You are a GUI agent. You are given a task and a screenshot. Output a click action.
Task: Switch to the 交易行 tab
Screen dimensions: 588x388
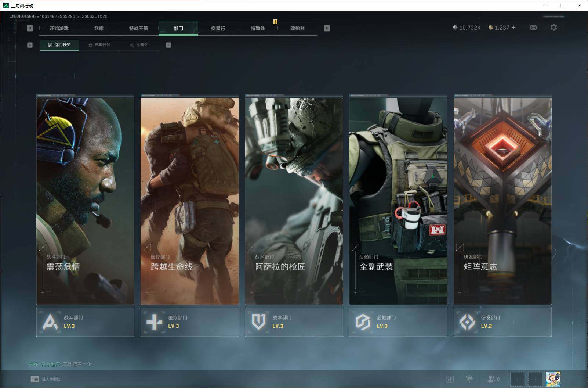tap(218, 28)
